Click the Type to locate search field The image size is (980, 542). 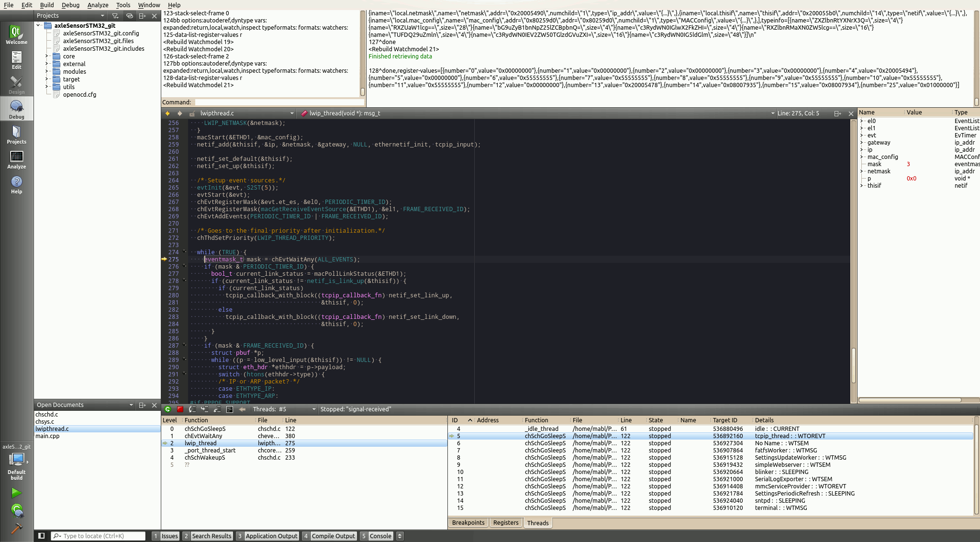click(98, 536)
